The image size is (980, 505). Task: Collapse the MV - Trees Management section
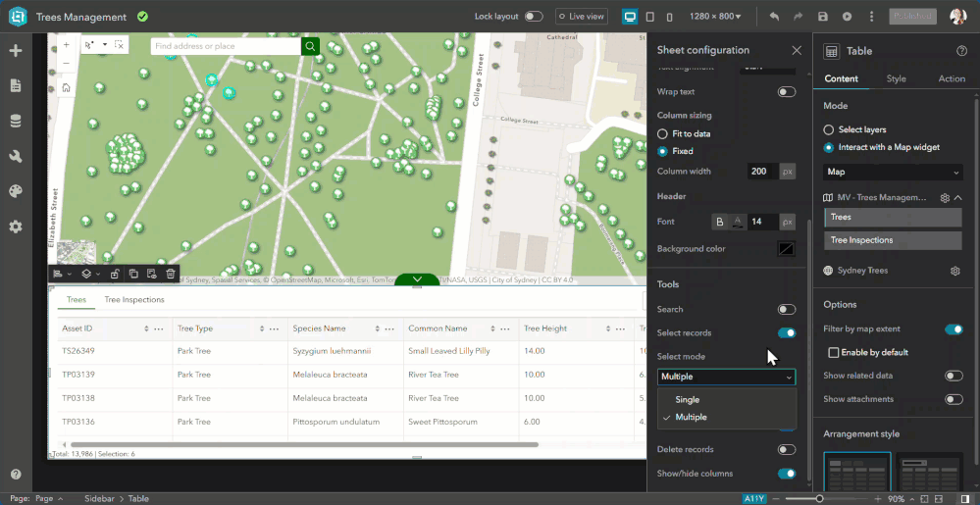957,198
